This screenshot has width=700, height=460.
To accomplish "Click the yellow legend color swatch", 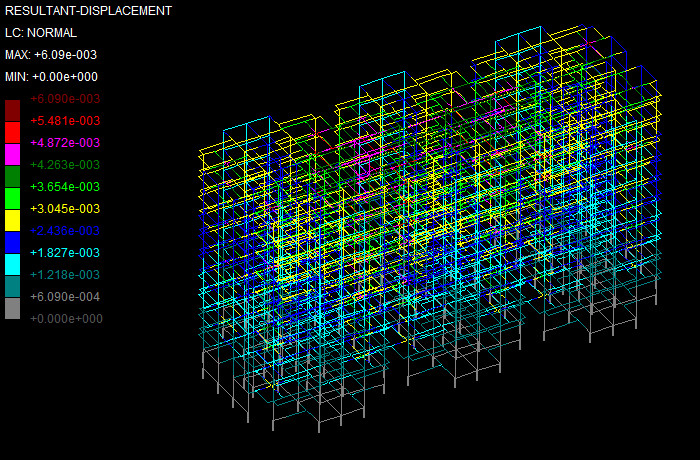I will point(12,220).
